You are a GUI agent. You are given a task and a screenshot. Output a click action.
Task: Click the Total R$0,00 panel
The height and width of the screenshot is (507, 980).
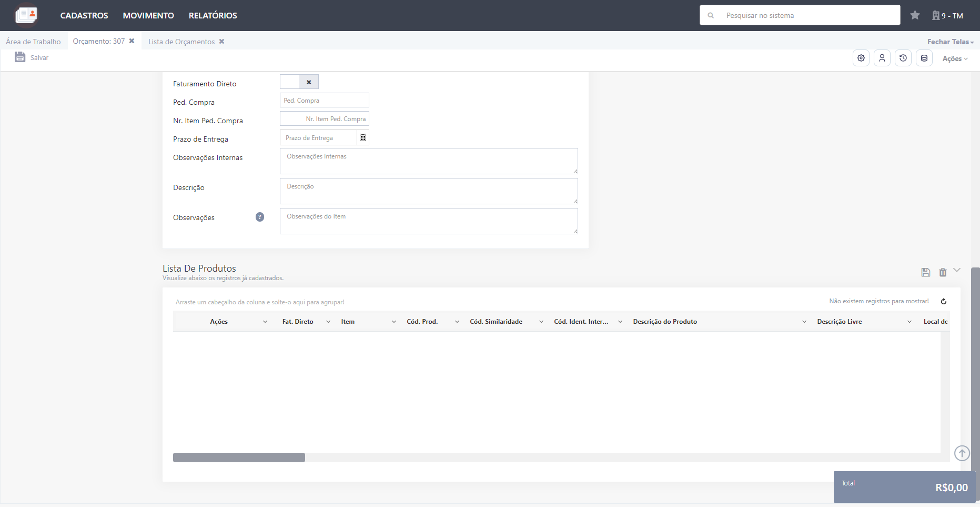pyautogui.click(x=905, y=487)
